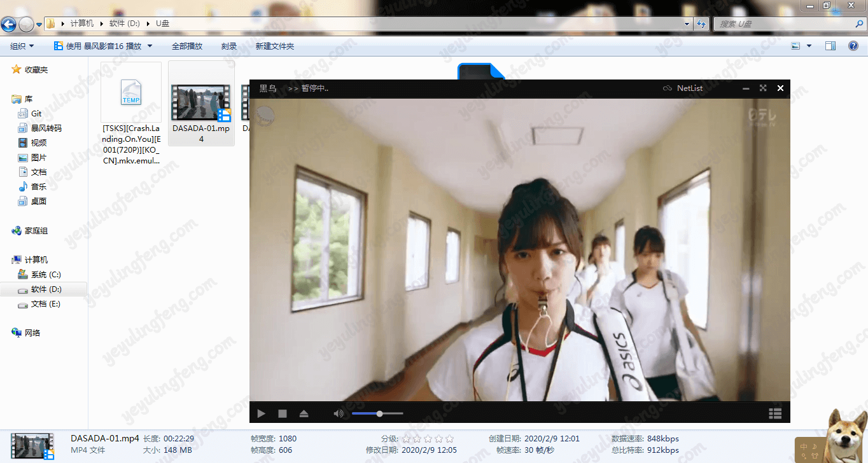Change view with the view icon button

click(795, 46)
